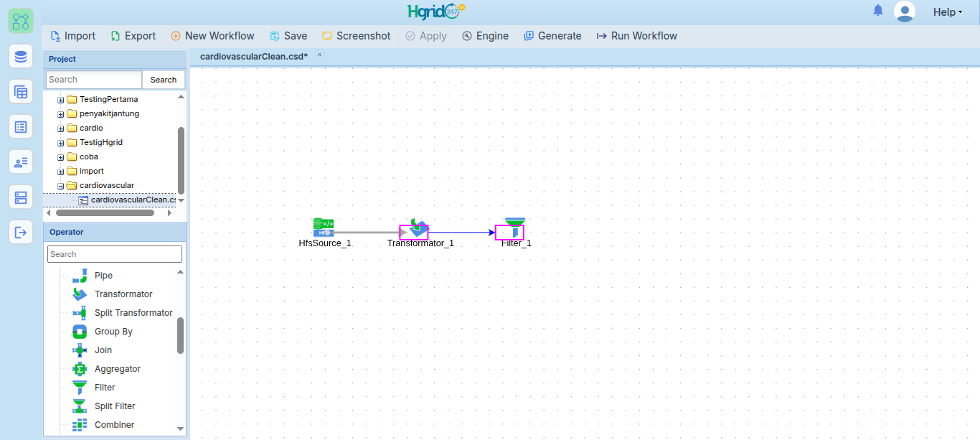Click the list document icon in left sidebar
The width and height of the screenshot is (980, 440).
point(21,126)
